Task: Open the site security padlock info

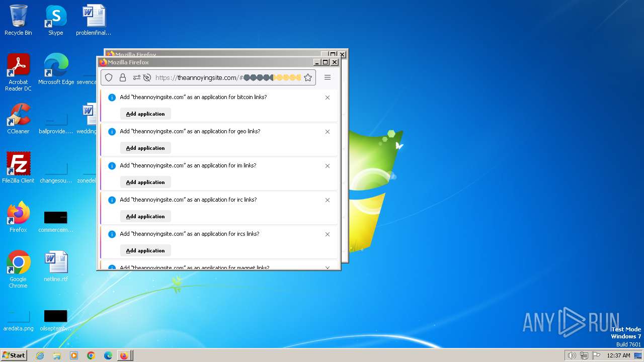Action: pos(123,77)
